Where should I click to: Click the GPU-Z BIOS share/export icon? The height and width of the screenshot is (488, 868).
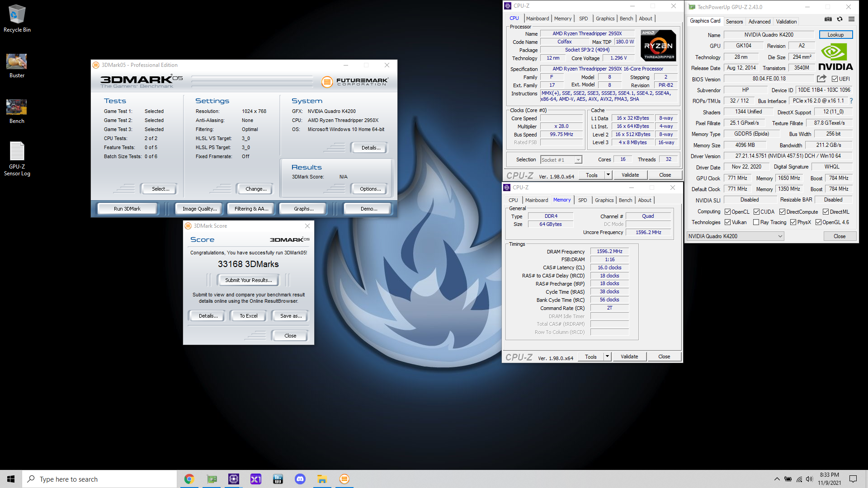click(x=821, y=79)
